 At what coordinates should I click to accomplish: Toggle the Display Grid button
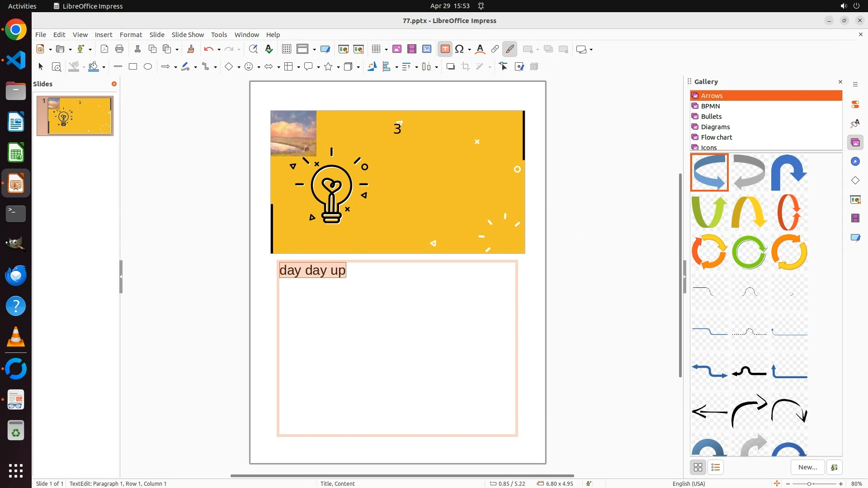pos(286,49)
